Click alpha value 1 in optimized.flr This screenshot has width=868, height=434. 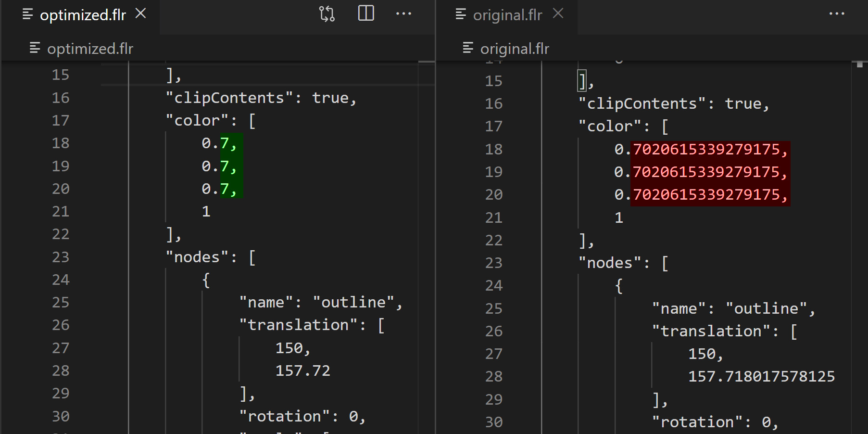(x=206, y=212)
